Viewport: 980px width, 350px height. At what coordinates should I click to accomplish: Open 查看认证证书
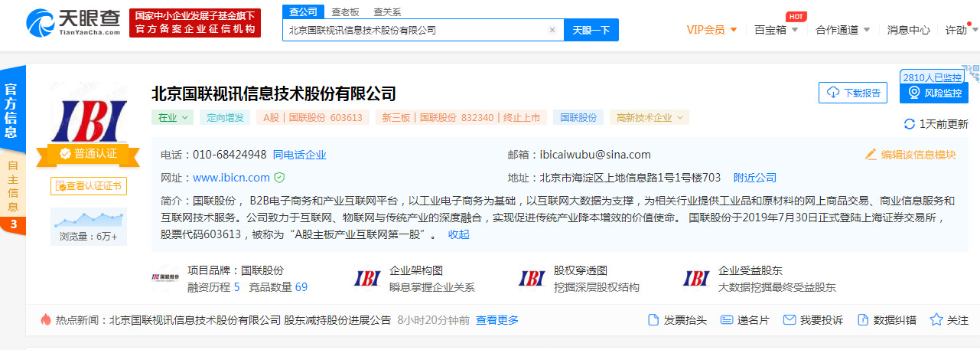pyautogui.click(x=89, y=185)
